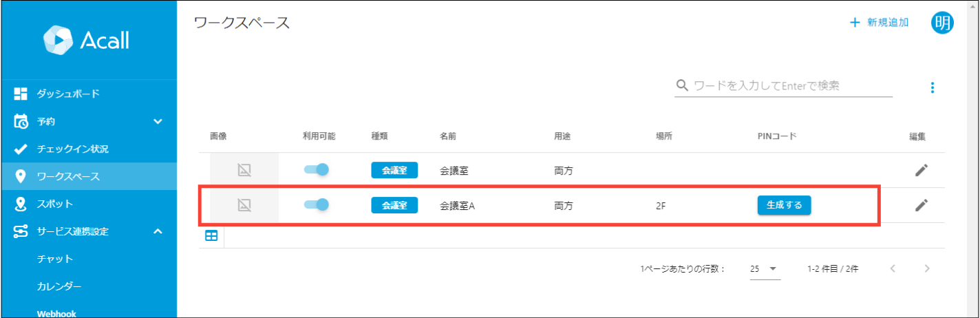The width and height of the screenshot is (980, 318).
Task: Toggle availability switch for 会議室
Action: click(317, 169)
